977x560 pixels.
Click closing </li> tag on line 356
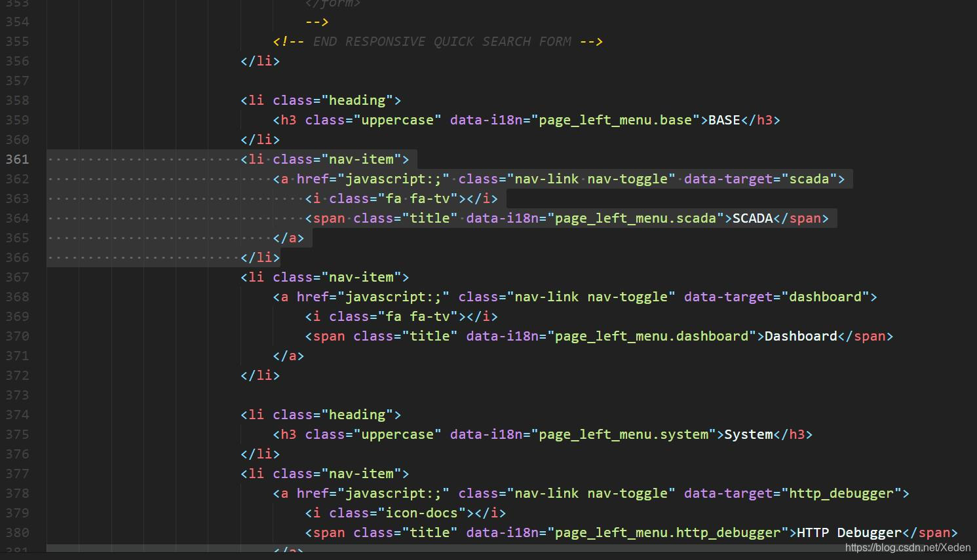[260, 61]
